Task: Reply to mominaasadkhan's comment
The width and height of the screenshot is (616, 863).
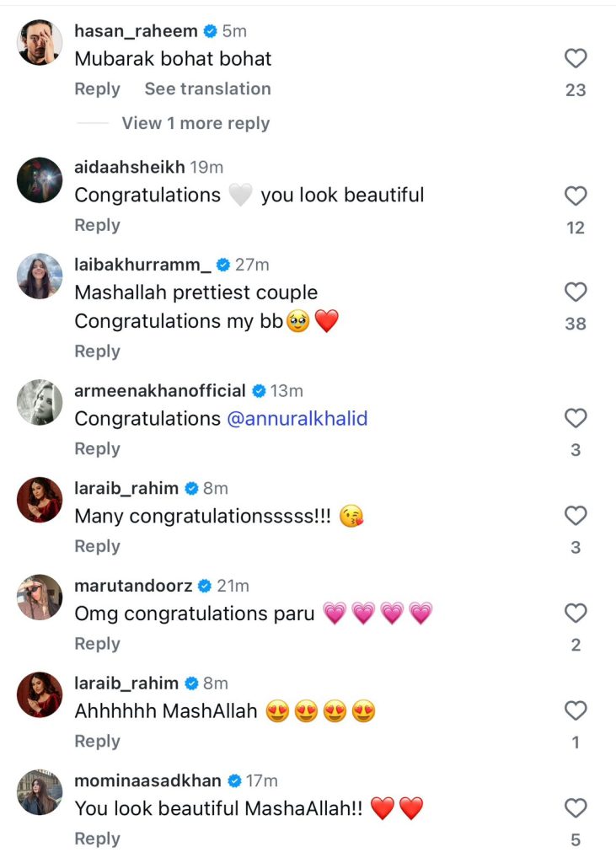Action: coord(97,839)
